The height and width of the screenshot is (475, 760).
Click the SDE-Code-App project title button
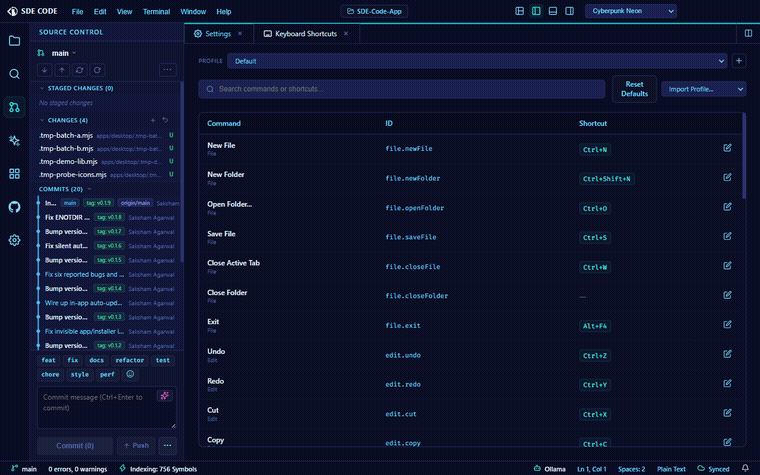pos(374,11)
